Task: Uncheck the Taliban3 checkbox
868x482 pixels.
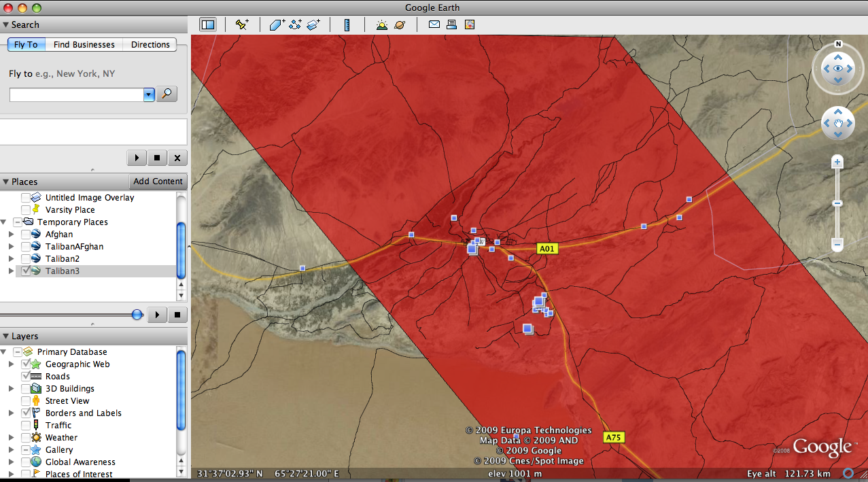Action: [x=26, y=271]
